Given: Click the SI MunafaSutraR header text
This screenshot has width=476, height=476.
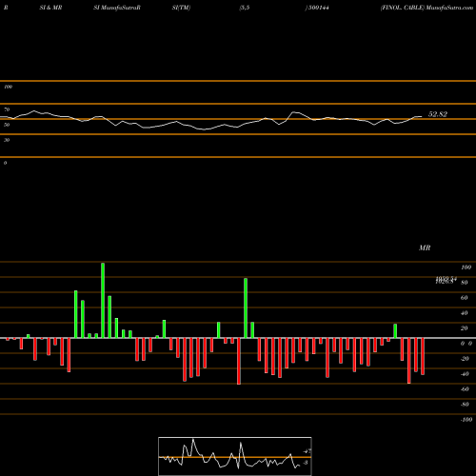Looking at the screenshot, I should click(x=117, y=8).
